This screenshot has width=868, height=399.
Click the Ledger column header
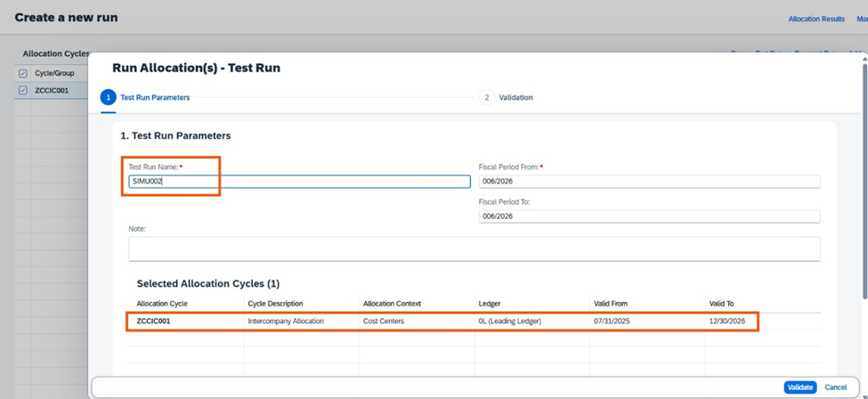[490, 304]
